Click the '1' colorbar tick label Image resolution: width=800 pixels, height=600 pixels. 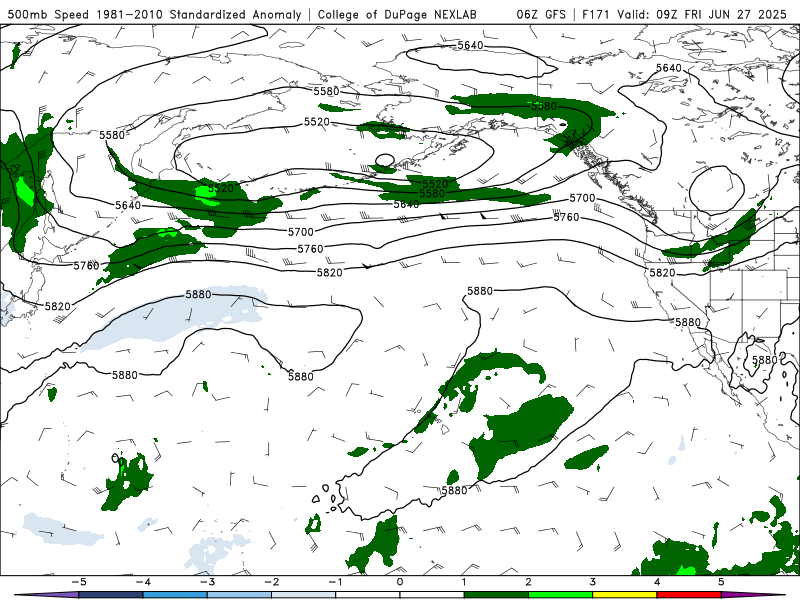pos(464,582)
